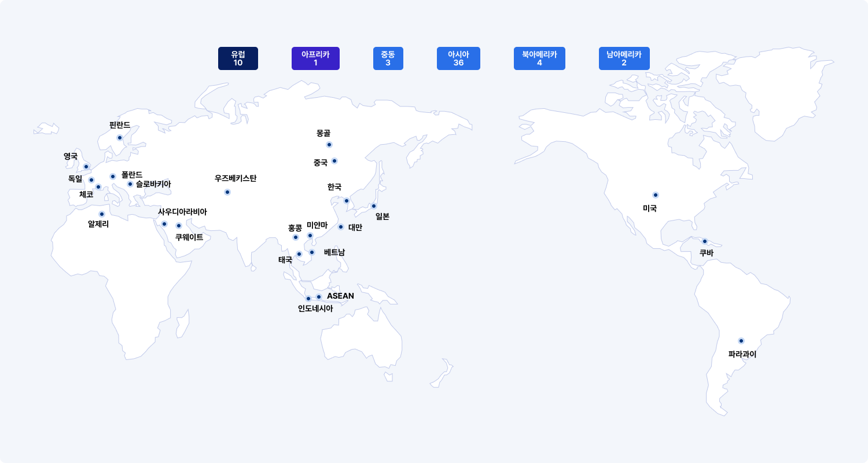Click the 우즈베키스탄 country label
Screen dimensions: 868x463
(x=236, y=178)
